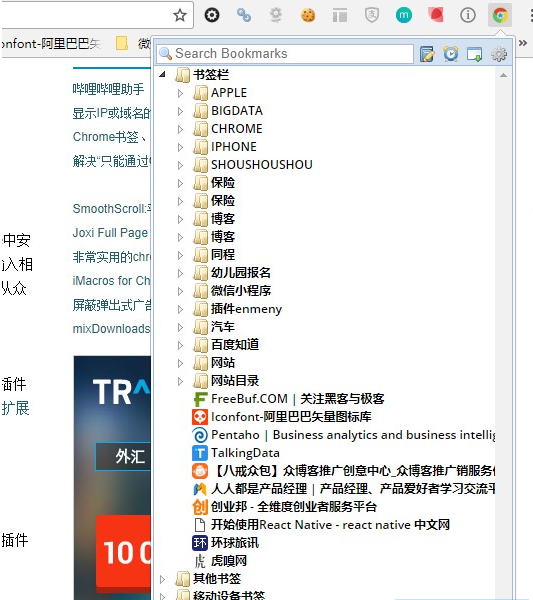Open Iconfont-阿里巴巴矢量图标库 bookmark in tree

[282, 417]
